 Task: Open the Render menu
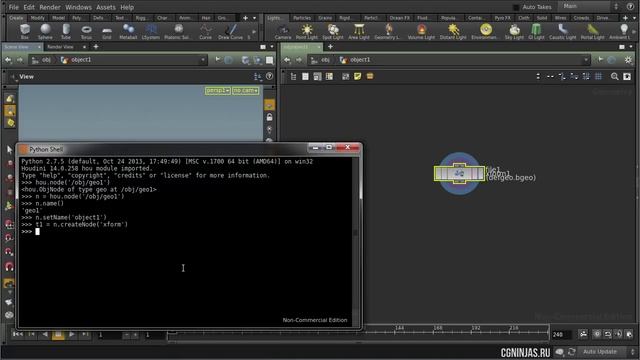point(50,7)
